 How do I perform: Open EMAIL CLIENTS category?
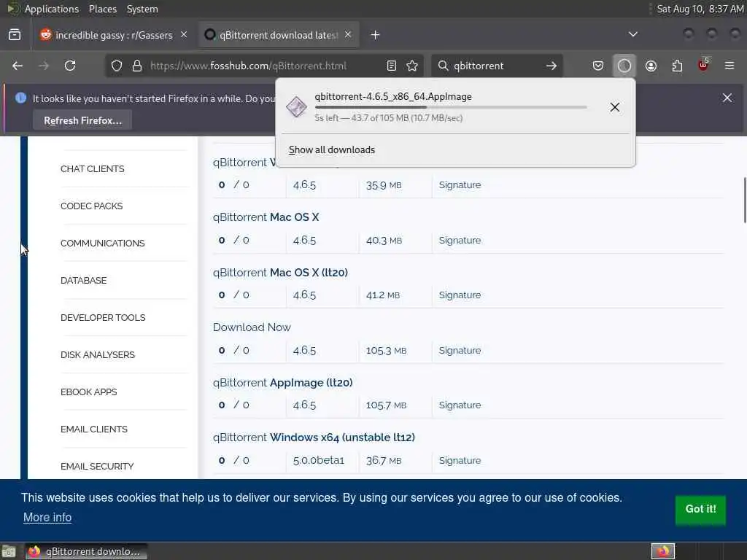(94, 429)
